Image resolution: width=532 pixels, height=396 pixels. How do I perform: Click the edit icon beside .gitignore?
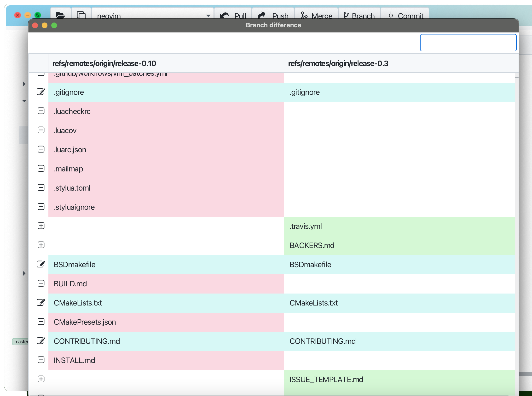[41, 92]
